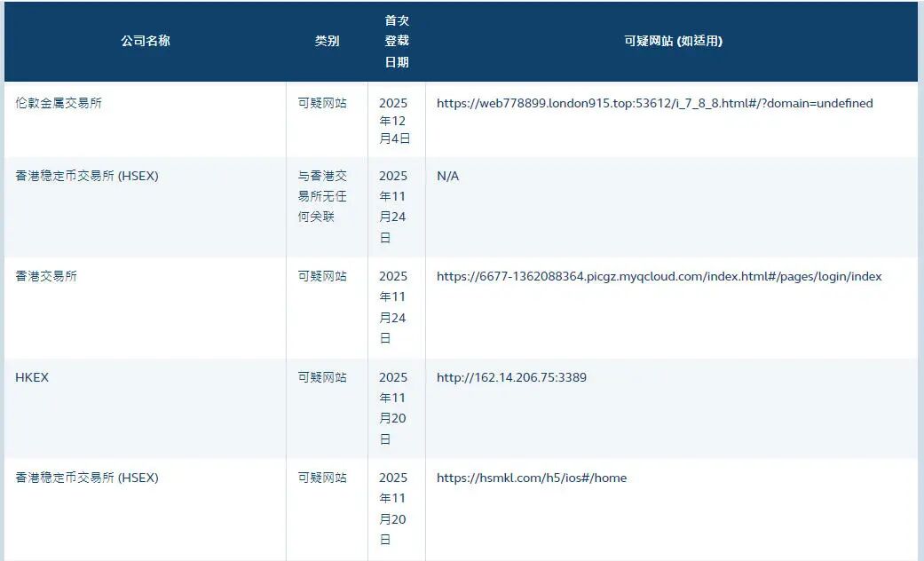
Task: Select 2025年11月20日 date in HKEX row
Action: click(x=392, y=408)
